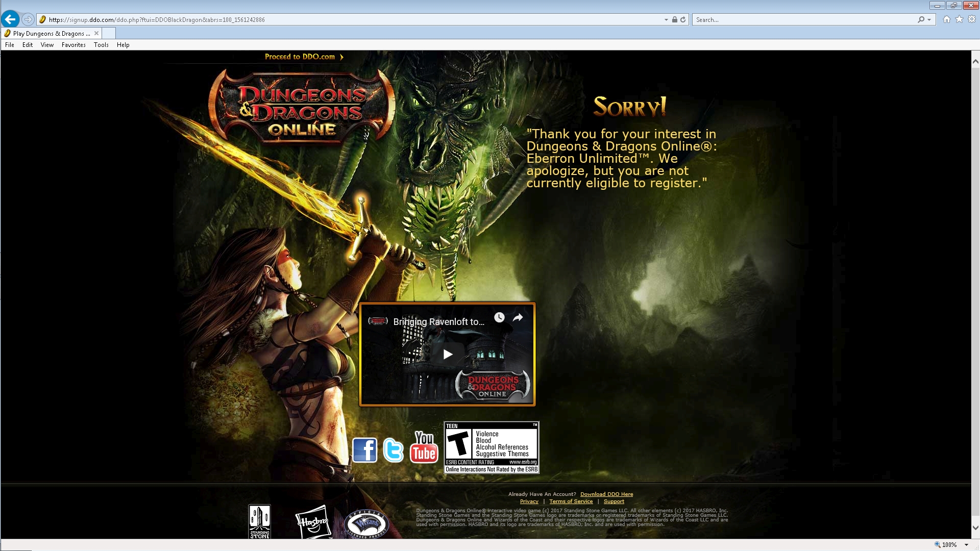980x551 pixels.
Task: Open the Support link
Action: tap(614, 502)
